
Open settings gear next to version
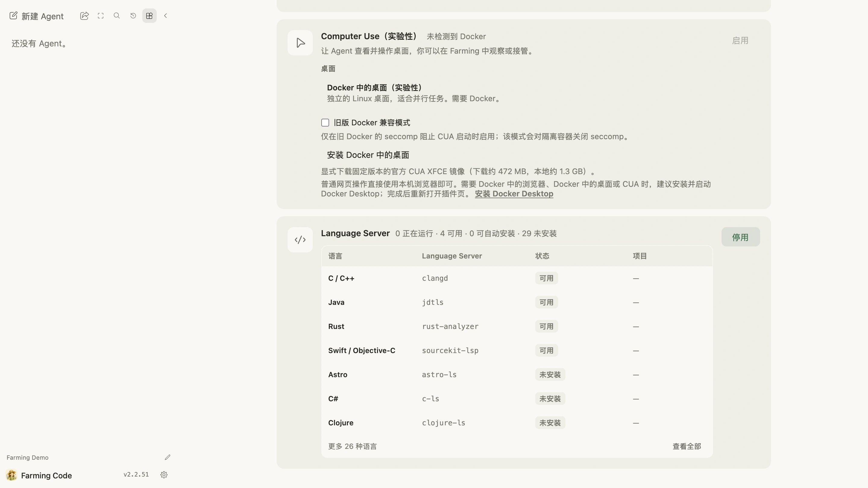164,475
